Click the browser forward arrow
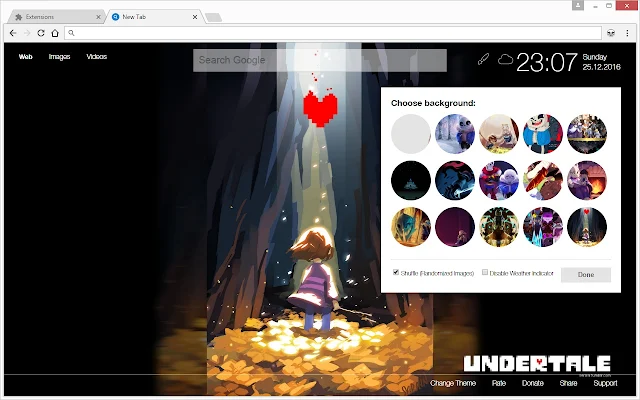640x400 pixels. pos(27,33)
